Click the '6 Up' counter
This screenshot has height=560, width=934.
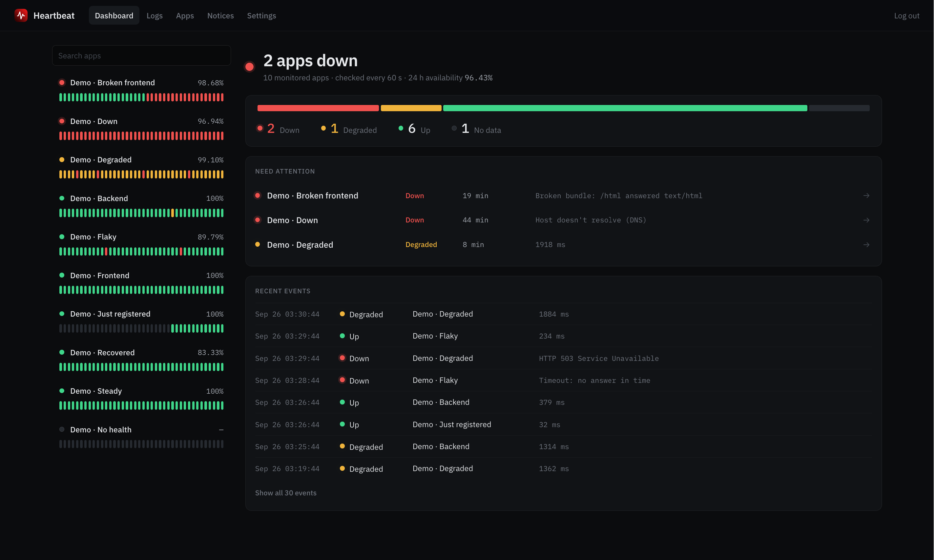coord(414,129)
